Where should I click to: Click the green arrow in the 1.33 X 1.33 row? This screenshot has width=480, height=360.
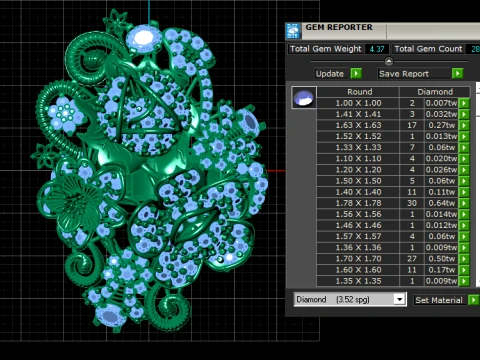point(464,147)
